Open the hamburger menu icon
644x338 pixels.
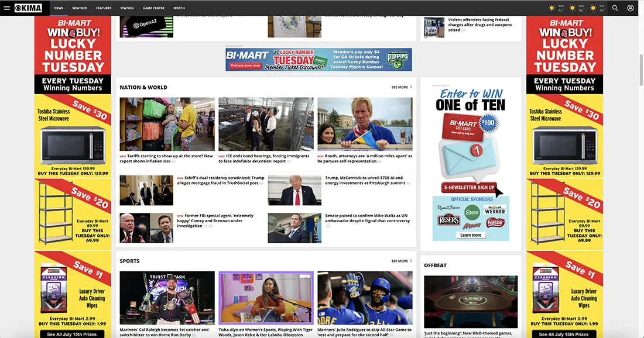point(6,8)
